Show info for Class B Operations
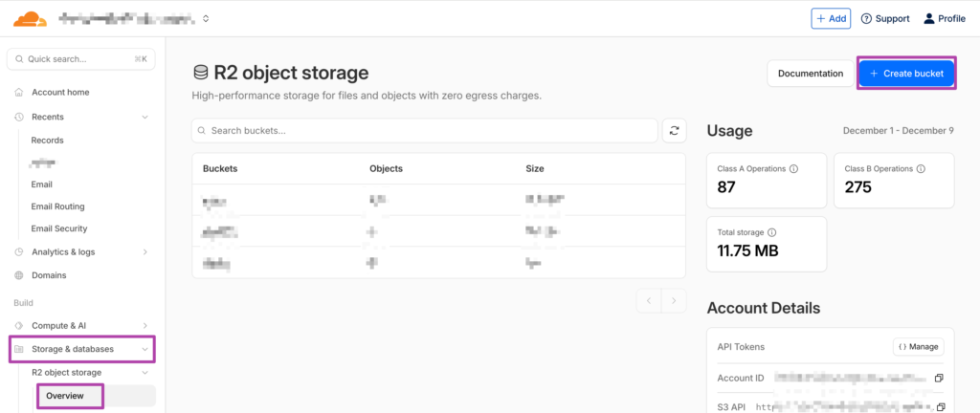 (922, 169)
